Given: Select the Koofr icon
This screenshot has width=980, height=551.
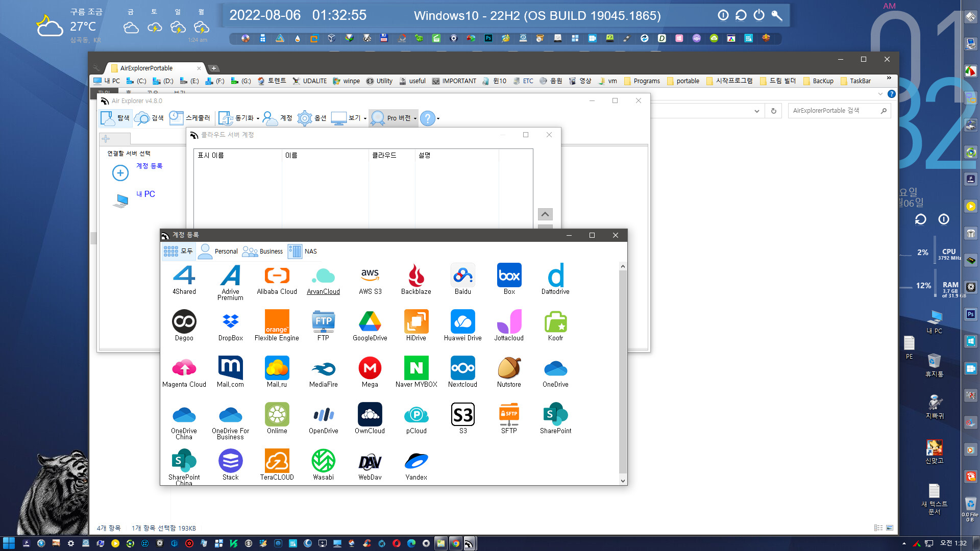Looking at the screenshot, I should [555, 326].
